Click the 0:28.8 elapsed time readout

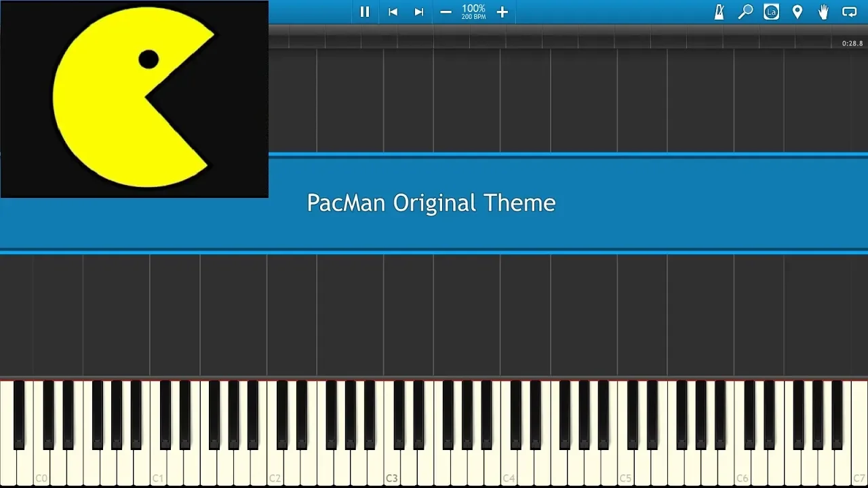point(852,43)
